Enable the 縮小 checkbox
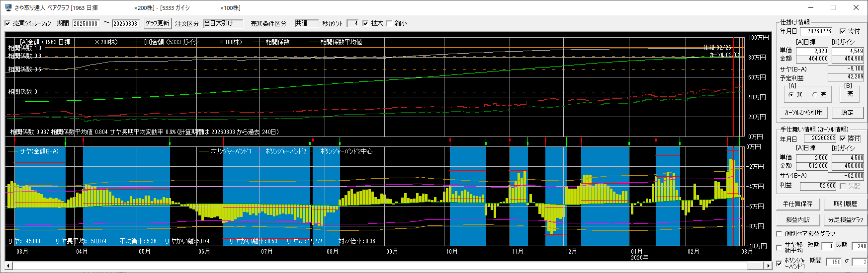 (x=389, y=23)
